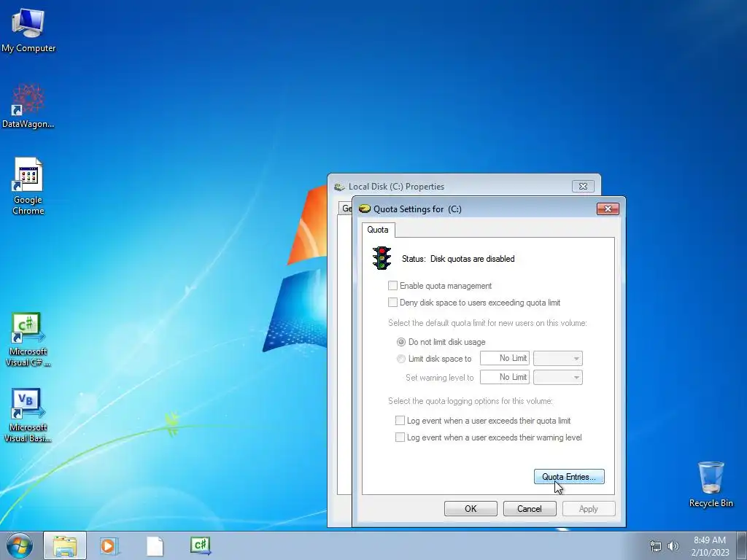Open the DataWagon desktop shortcut
The height and width of the screenshot is (560, 747).
pyautogui.click(x=28, y=106)
